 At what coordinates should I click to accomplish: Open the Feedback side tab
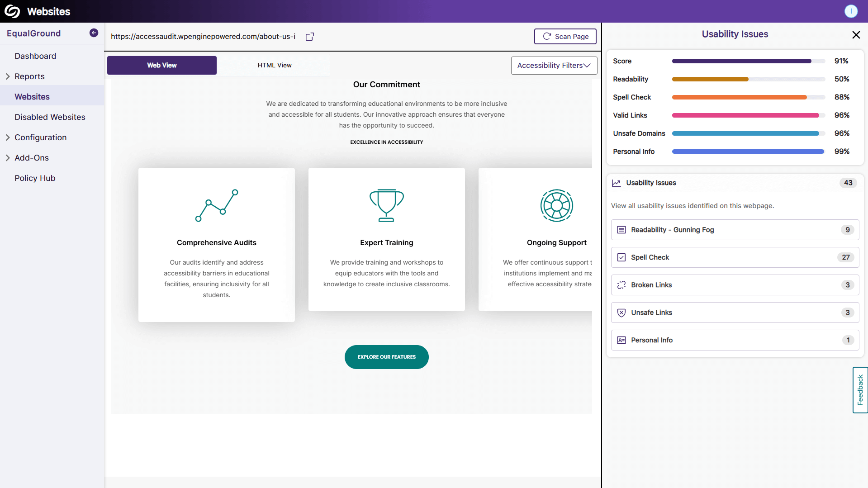pos(860,390)
